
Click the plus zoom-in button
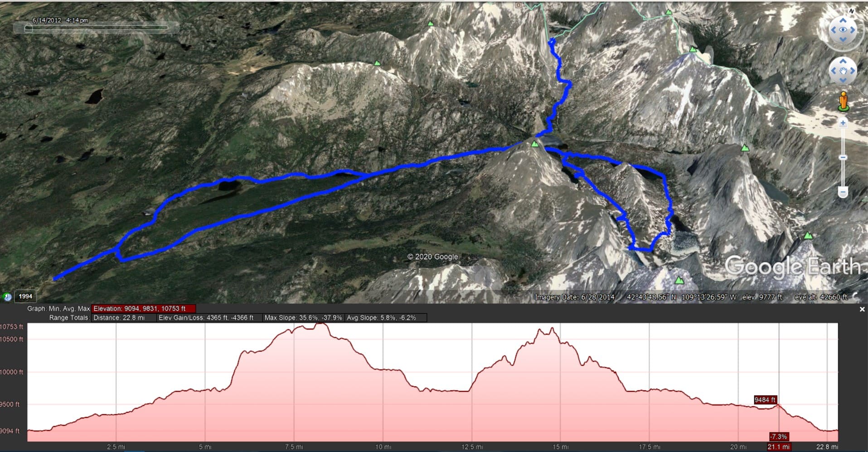pos(843,123)
